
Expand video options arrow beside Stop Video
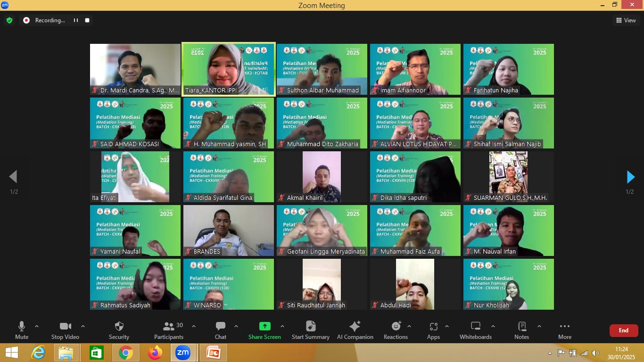tap(83, 326)
